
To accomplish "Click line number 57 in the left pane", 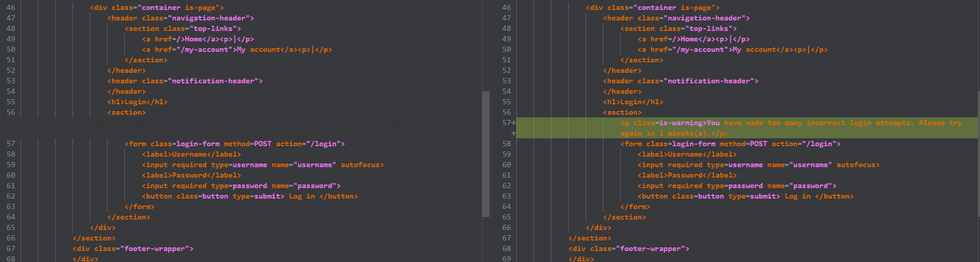I will click(10, 144).
